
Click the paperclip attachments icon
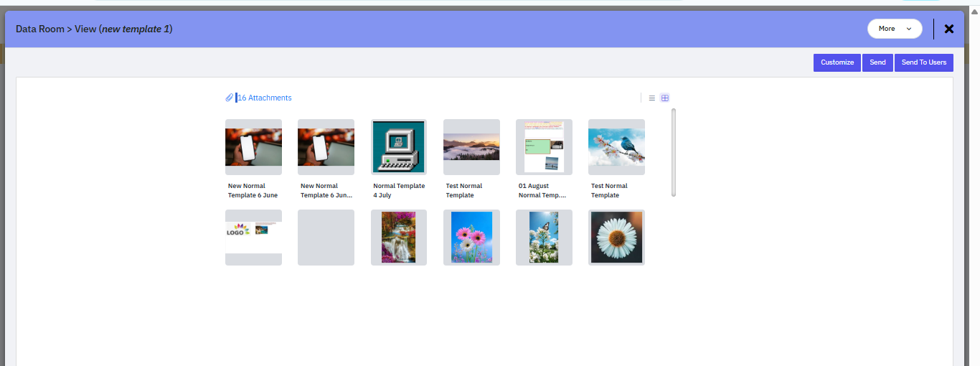coord(229,98)
